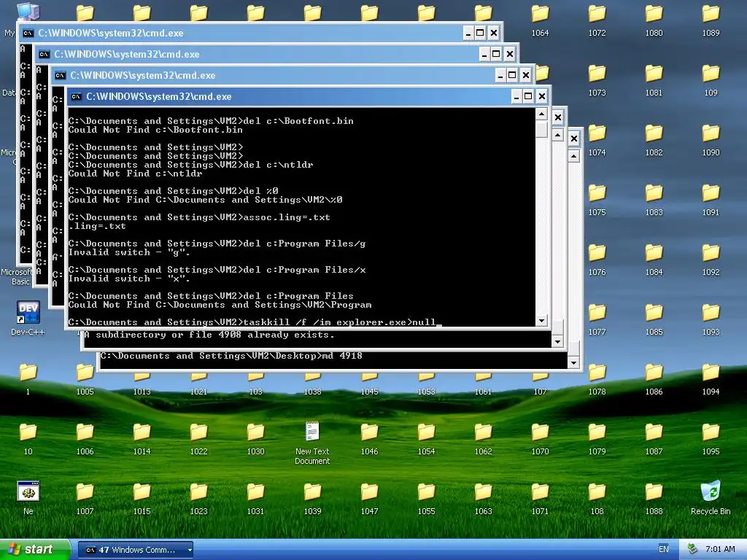Open system menu icon of rearmost cmd.exe window
Image resolution: width=747 pixels, height=560 pixels.
pyautogui.click(x=28, y=34)
